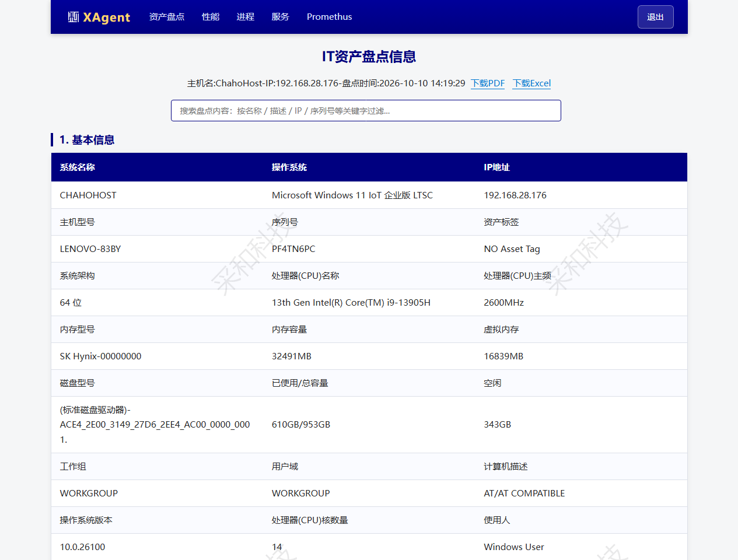
Task: Click the 退出 logout button
Action: [656, 17]
